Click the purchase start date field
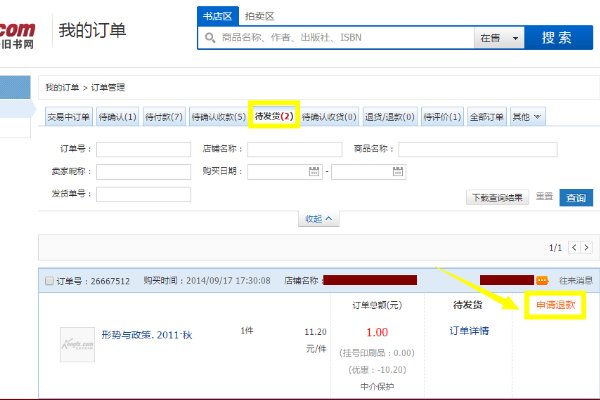The image size is (600, 400). 285,172
